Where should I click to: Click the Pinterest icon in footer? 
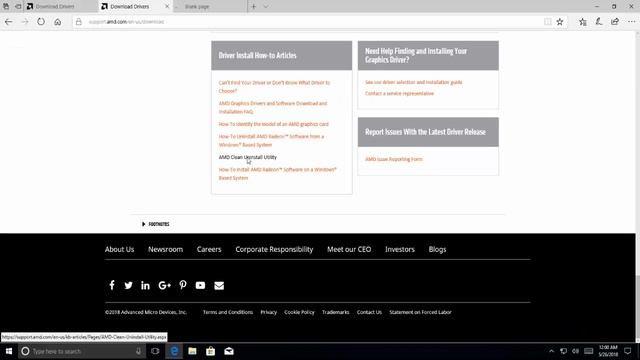click(x=183, y=285)
